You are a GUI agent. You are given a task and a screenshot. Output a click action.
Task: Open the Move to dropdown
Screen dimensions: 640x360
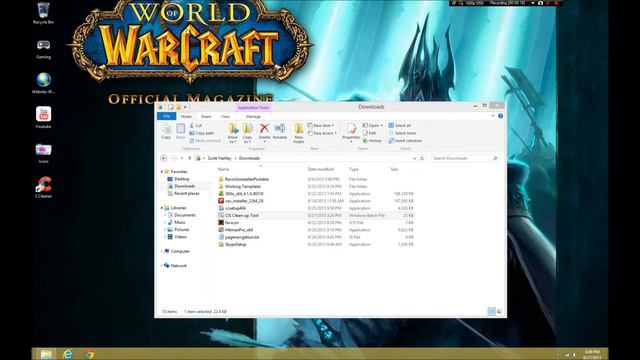point(233,133)
